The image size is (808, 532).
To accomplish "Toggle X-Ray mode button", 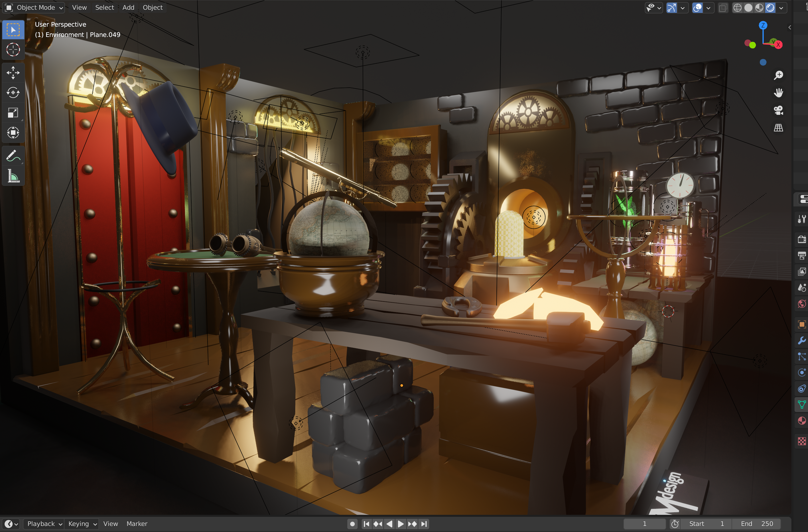I will [x=723, y=7].
